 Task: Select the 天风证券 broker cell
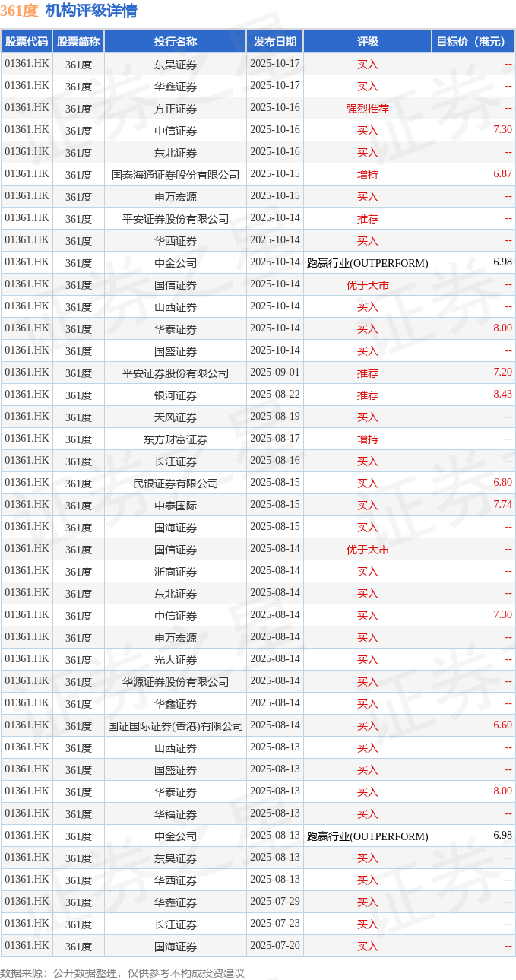(176, 417)
